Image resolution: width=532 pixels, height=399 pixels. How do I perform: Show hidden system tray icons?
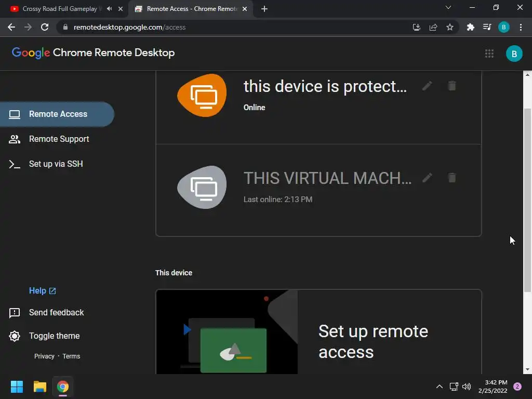(440, 387)
